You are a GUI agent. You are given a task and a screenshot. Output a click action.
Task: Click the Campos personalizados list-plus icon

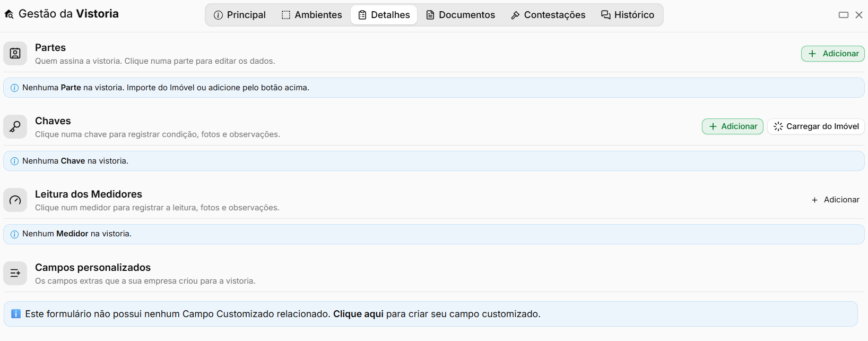pyautogui.click(x=15, y=274)
